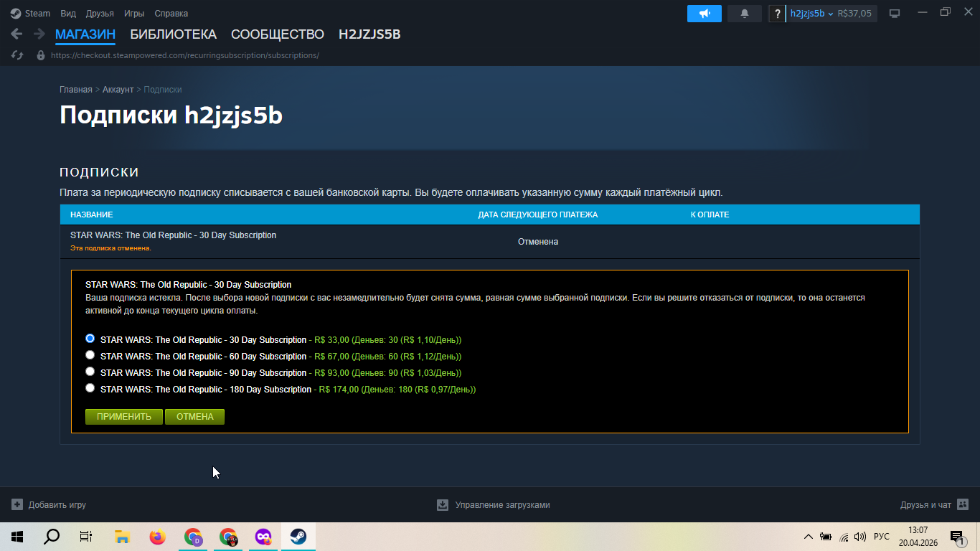The image size is (980, 551).
Task: Click the К ОПЛАТЕ column header
Action: (710, 215)
